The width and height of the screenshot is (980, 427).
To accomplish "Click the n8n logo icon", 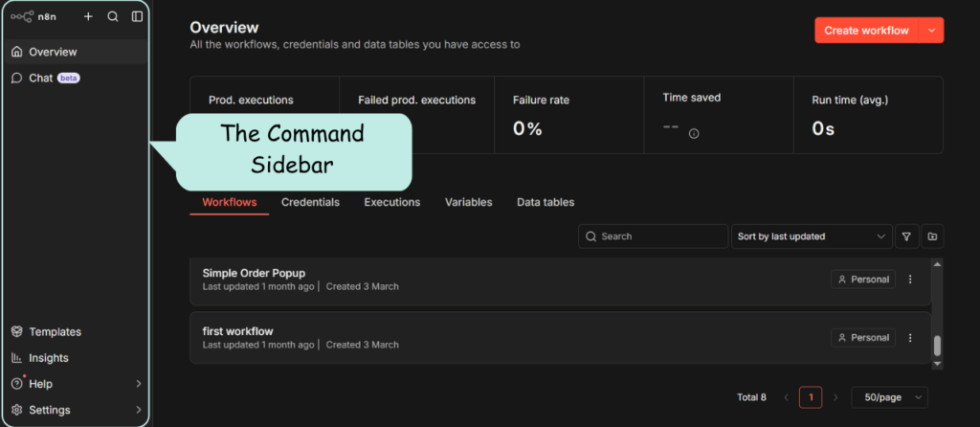I will (x=22, y=16).
